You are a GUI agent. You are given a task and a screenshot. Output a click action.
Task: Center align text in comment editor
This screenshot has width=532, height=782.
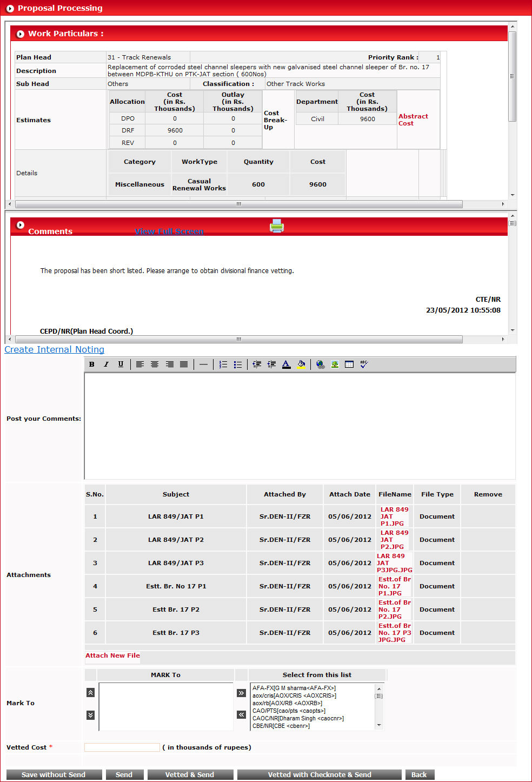tap(155, 365)
